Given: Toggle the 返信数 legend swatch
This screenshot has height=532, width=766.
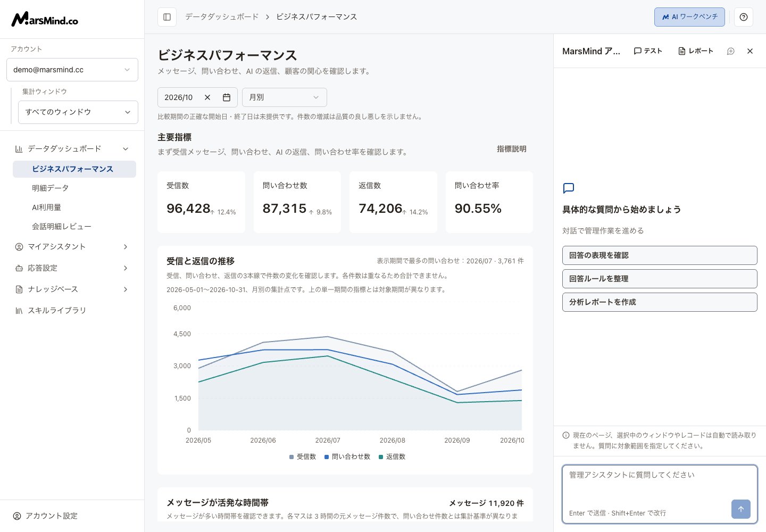Looking at the screenshot, I should tap(381, 457).
